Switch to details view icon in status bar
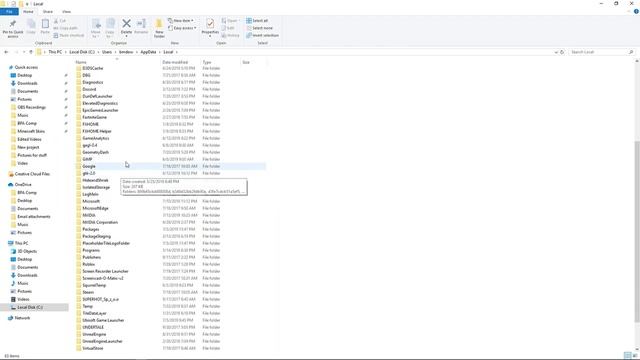640x360 pixels. pos(627,356)
